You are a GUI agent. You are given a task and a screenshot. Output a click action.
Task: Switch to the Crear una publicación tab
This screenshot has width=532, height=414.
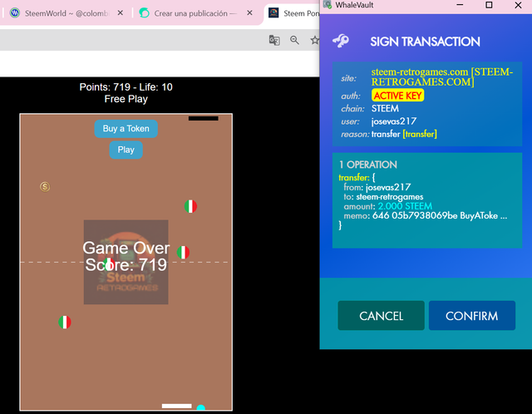pos(195,13)
